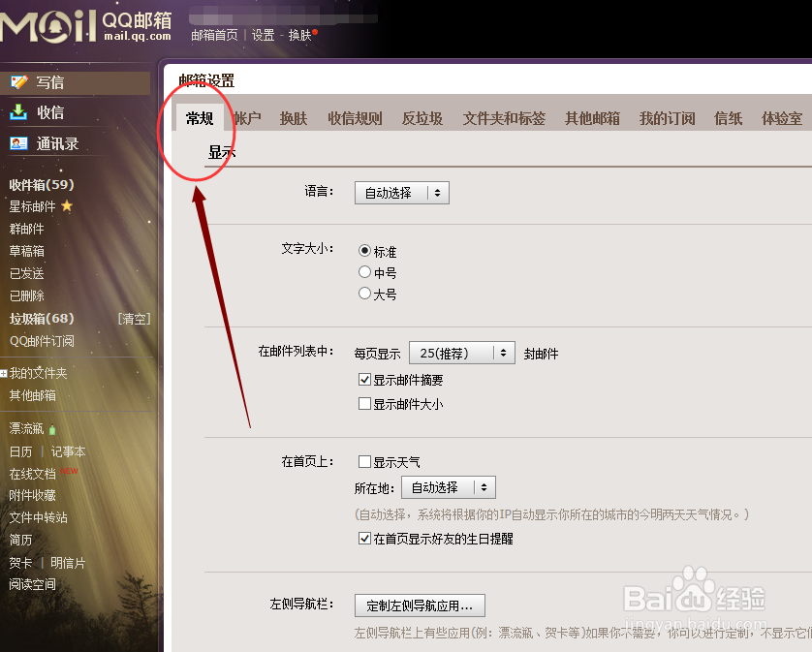Click the address book contact icon
812x652 pixels.
[18, 143]
